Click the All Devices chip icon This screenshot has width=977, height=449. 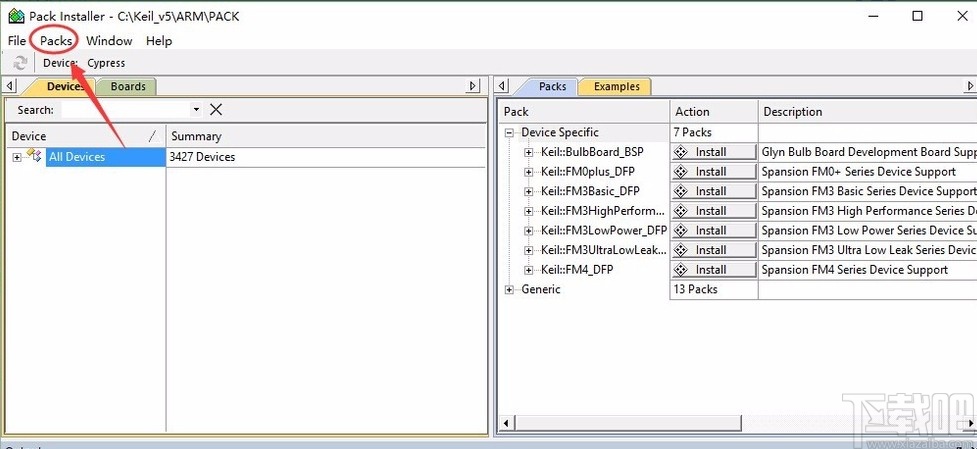(x=34, y=156)
